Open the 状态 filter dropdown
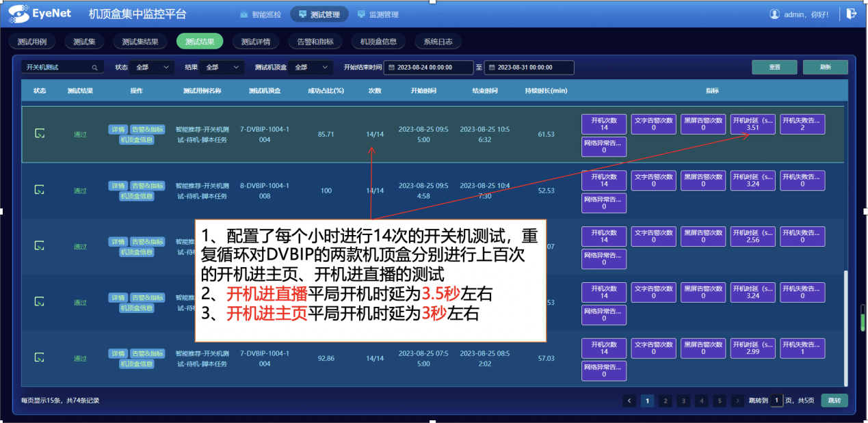This screenshot has width=868, height=423. pos(152,66)
